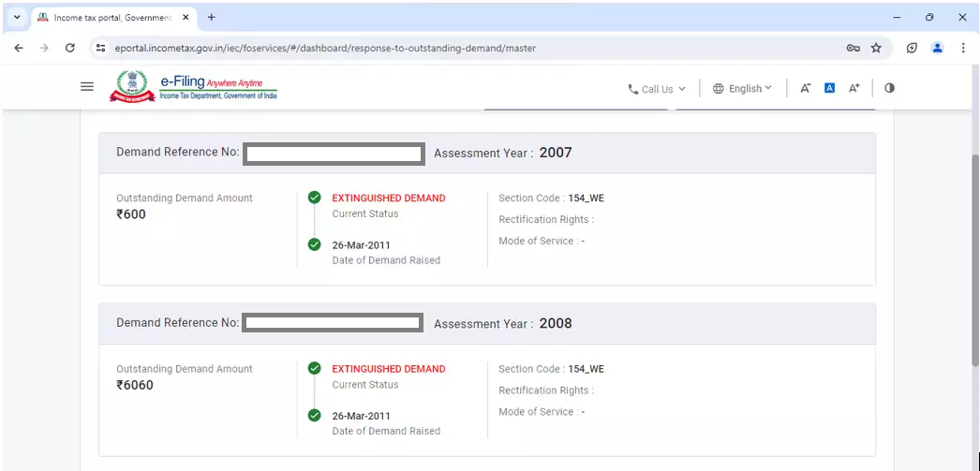The image size is (980, 471).
Task: Increase font size with the A+ icon
Action: 854,88
